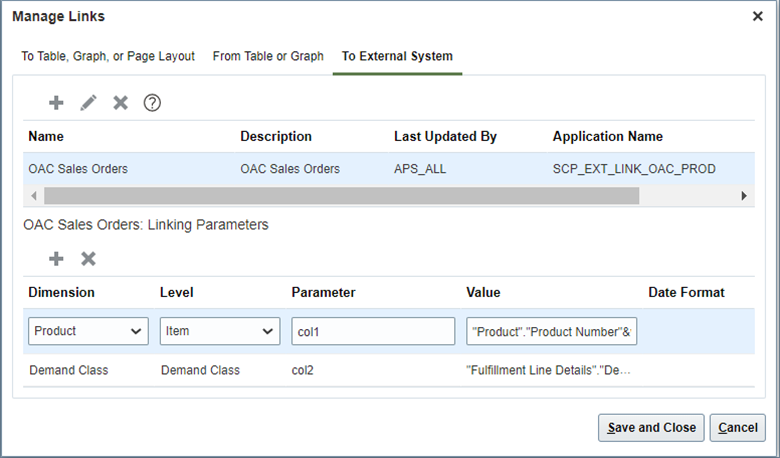
Task: Expand the Item level dropdown
Action: [220, 331]
